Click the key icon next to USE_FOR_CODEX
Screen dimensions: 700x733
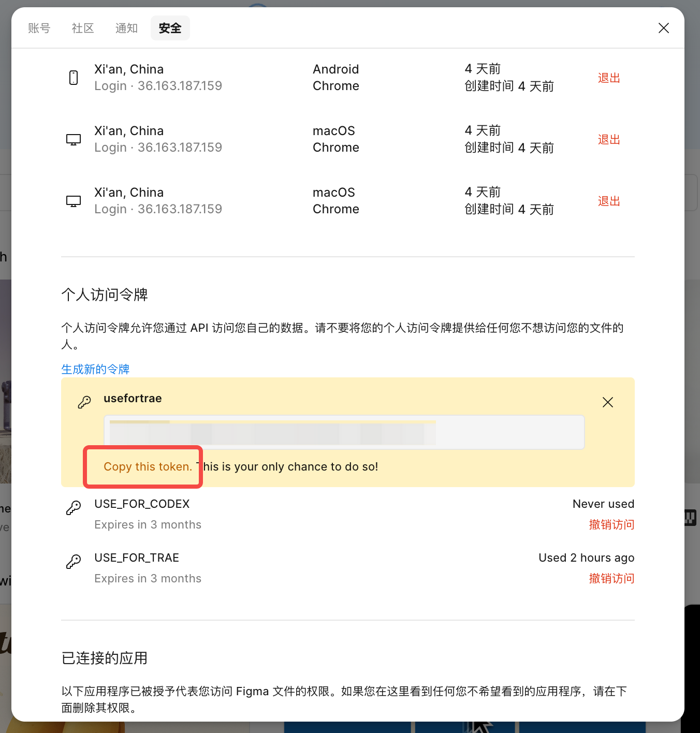pyautogui.click(x=74, y=508)
